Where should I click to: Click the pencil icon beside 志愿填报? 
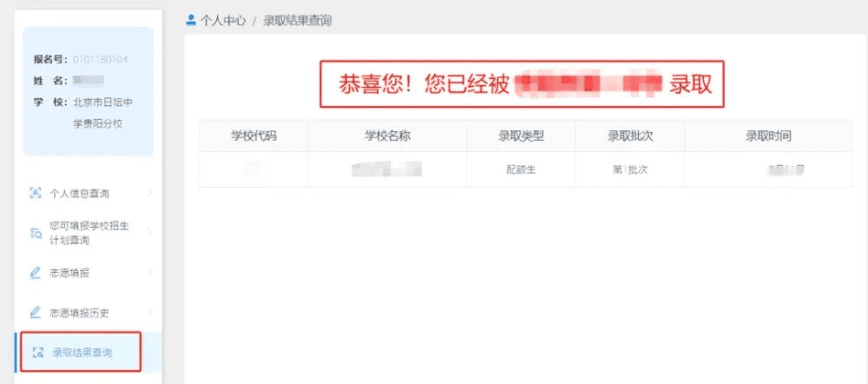tap(36, 273)
